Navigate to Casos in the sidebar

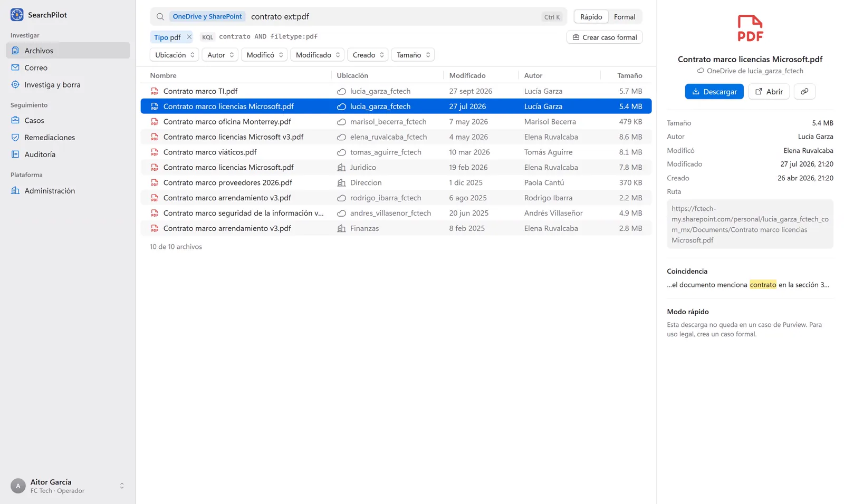(68, 120)
